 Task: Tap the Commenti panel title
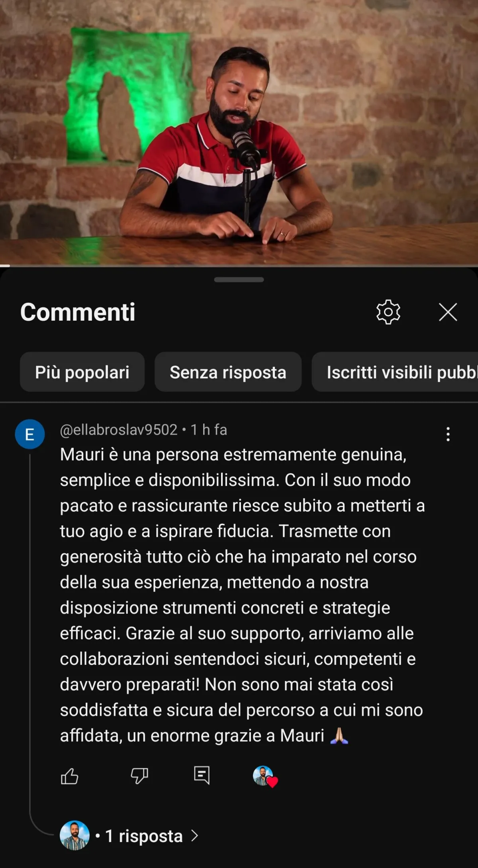tap(78, 312)
